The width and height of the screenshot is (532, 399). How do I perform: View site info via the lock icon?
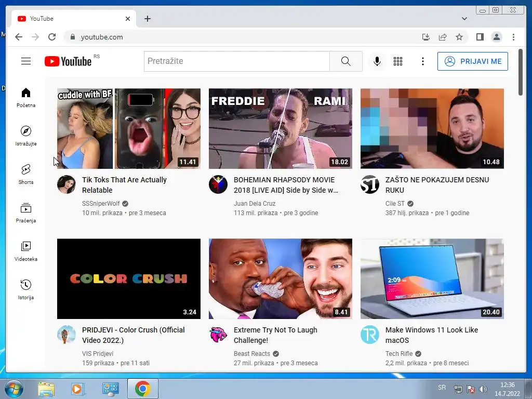point(72,37)
